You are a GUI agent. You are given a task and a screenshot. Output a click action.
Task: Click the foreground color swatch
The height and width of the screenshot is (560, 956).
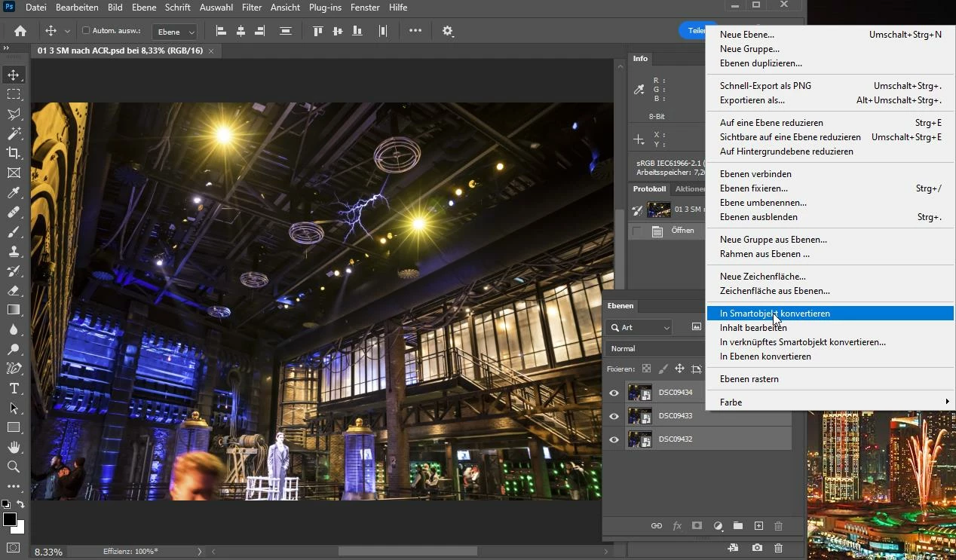[x=10, y=519]
